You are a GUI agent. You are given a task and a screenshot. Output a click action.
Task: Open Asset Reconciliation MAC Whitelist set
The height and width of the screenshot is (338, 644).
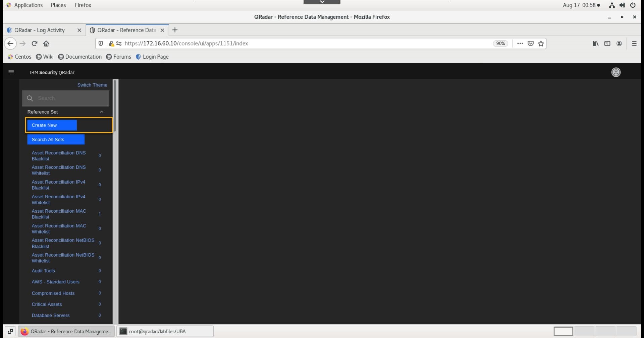click(x=59, y=229)
